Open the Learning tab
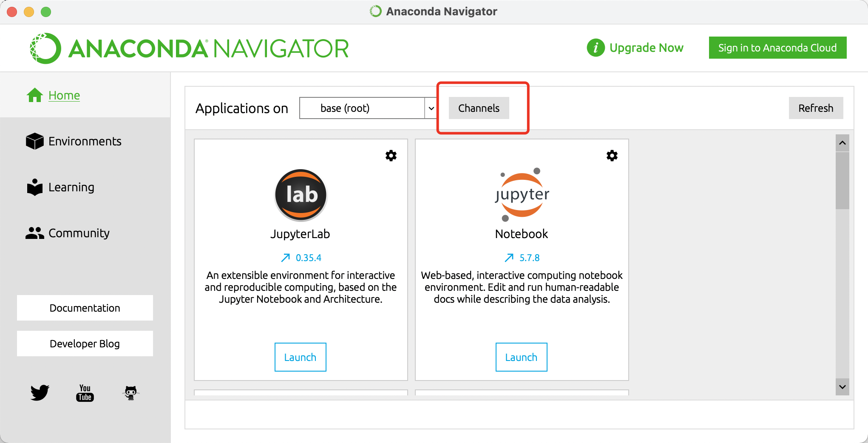This screenshot has height=443, width=868. [x=85, y=187]
